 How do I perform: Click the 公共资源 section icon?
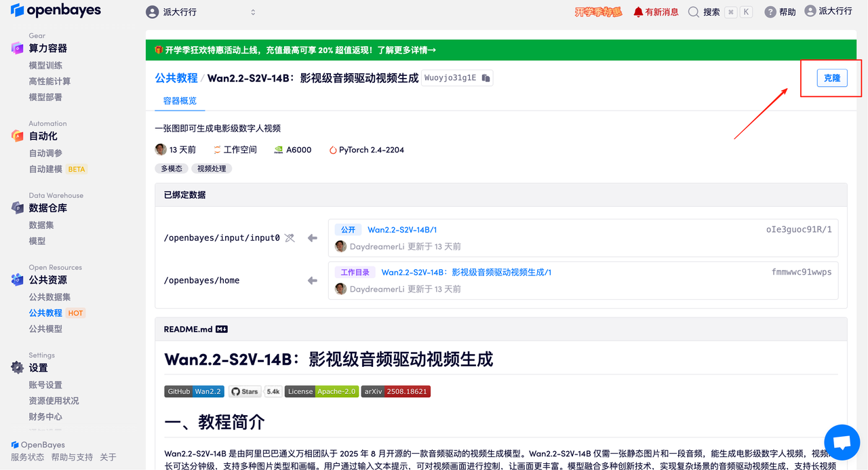point(17,279)
